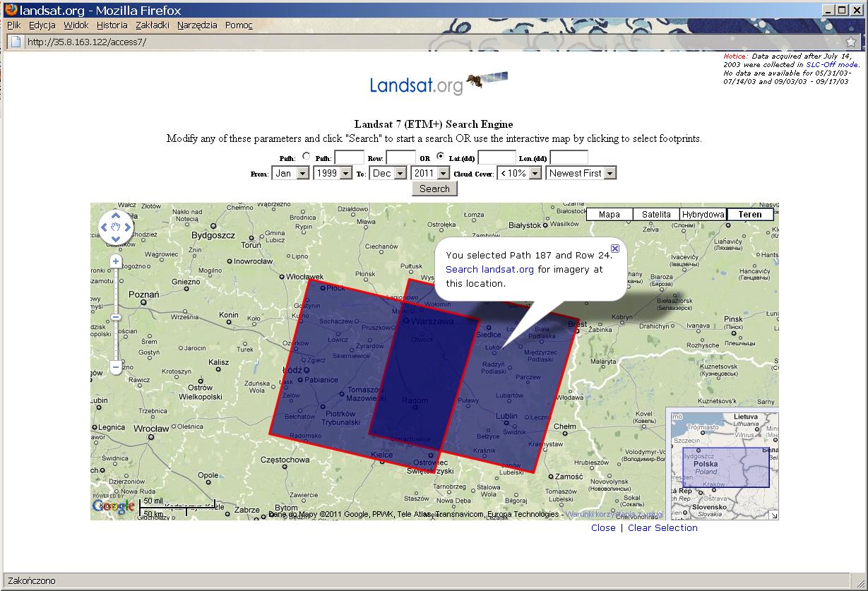Pan the map left using the arrow control
This screenshot has height=591, width=868.
coord(105,227)
